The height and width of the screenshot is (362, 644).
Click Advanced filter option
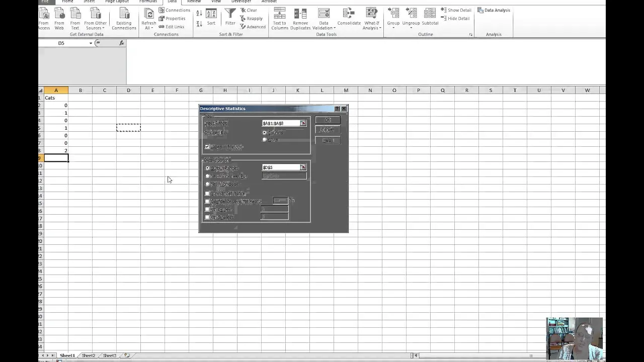253,27
